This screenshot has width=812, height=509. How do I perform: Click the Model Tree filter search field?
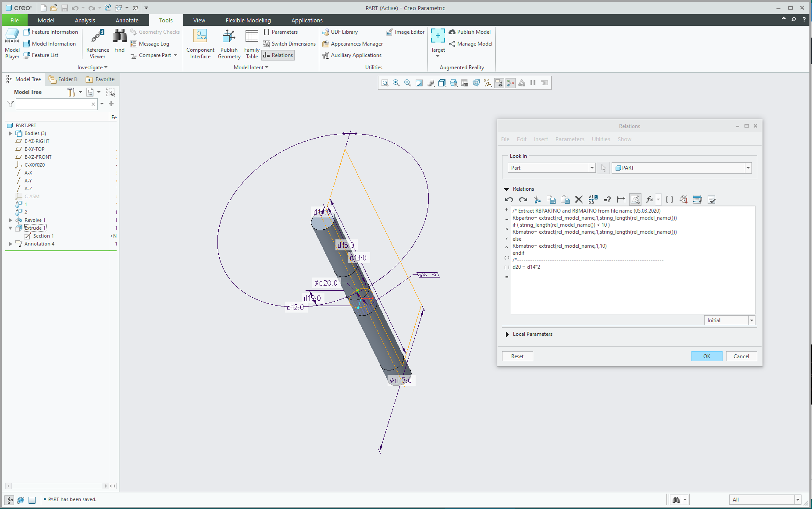click(x=53, y=104)
